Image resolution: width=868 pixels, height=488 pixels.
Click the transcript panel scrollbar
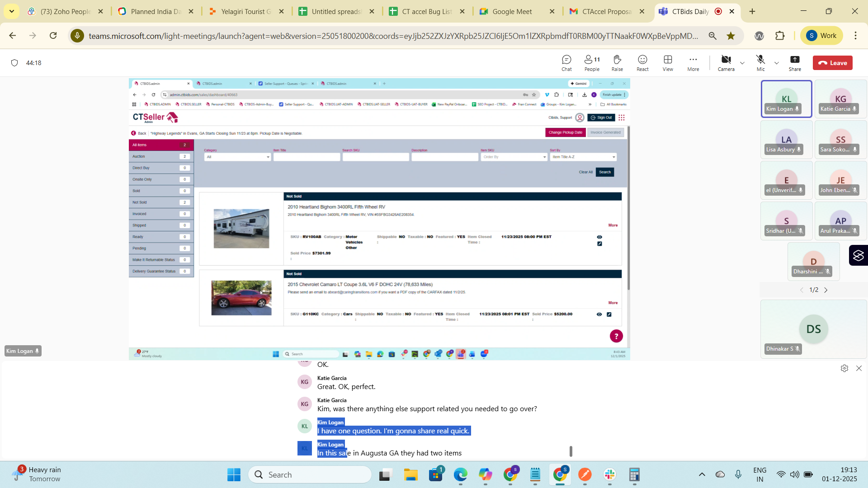click(571, 451)
